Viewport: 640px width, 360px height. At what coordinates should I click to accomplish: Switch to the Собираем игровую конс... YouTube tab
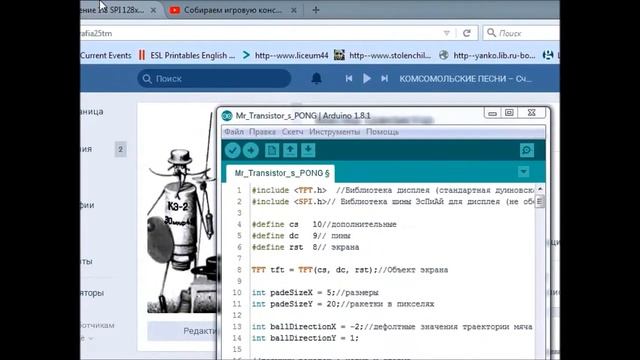coord(233,10)
